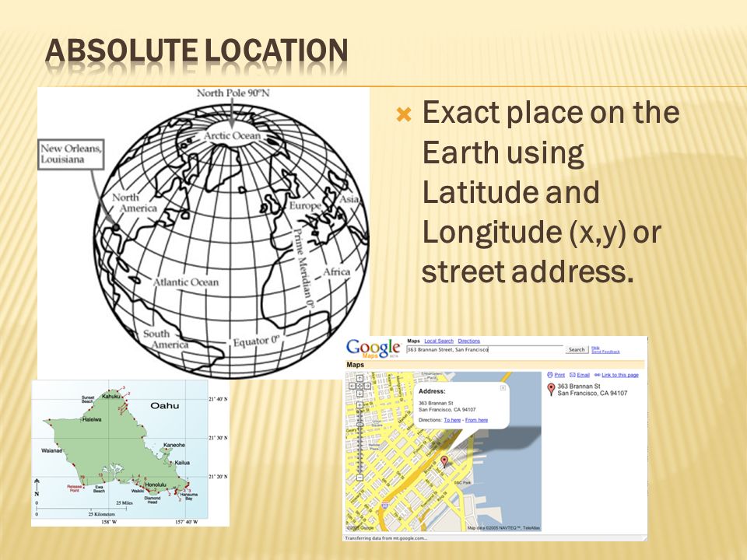Zoom in with the plus map button
The image size is (747, 560).
tap(359, 404)
